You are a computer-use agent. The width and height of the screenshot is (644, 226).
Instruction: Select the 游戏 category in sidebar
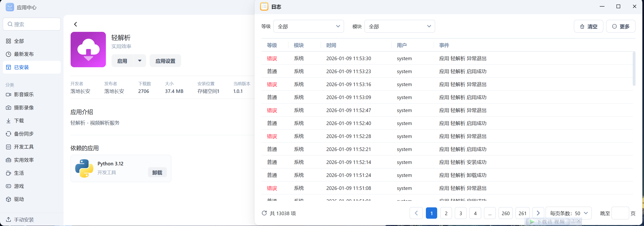pyautogui.click(x=19, y=186)
